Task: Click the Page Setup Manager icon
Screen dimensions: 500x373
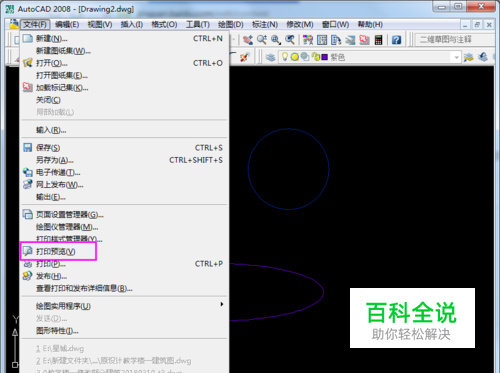Action: pos(27,214)
